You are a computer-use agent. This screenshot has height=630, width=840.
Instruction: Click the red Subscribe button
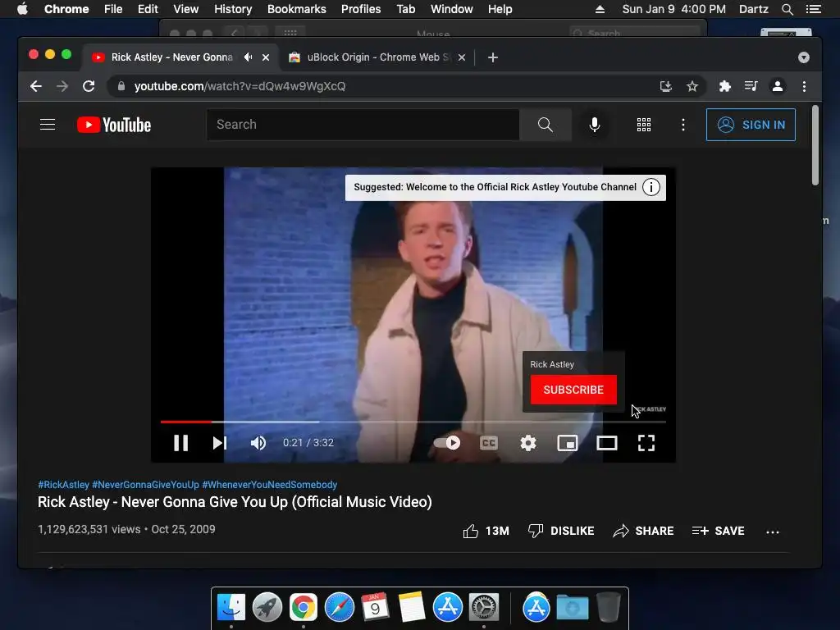(573, 390)
